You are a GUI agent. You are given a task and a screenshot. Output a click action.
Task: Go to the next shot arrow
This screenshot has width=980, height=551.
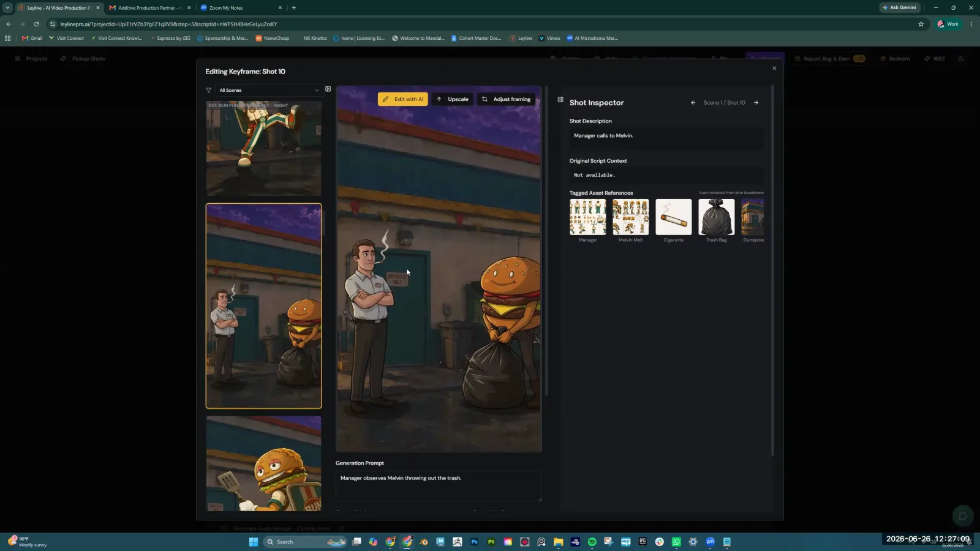(756, 103)
